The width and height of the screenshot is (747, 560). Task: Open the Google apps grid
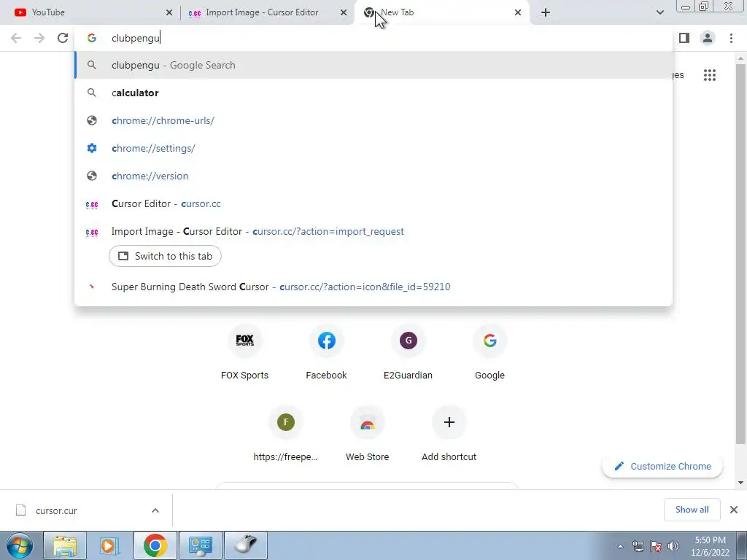709,75
